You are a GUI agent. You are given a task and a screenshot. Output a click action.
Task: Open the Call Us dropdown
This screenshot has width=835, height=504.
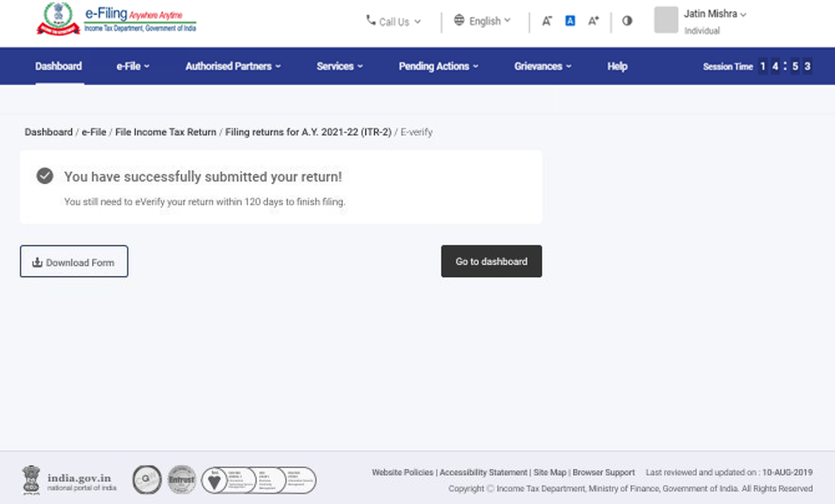click(x=394, y=21)
